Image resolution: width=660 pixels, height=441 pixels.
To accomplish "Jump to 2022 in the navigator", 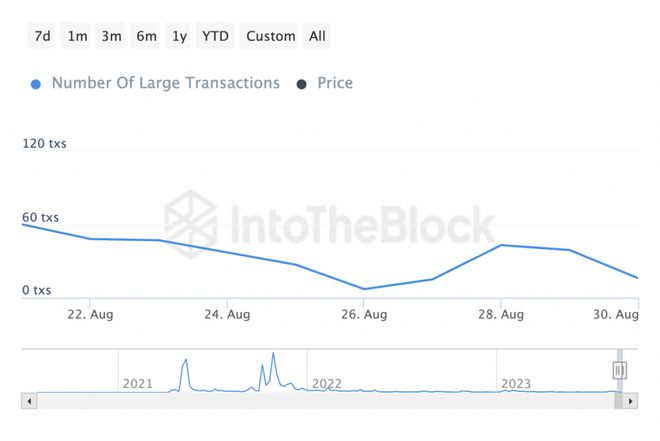I will click(326, 383).
